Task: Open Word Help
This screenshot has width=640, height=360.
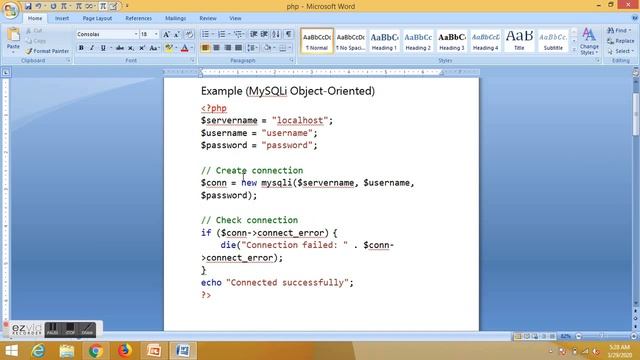Action: pyautogui.click(x=635, y=18)
